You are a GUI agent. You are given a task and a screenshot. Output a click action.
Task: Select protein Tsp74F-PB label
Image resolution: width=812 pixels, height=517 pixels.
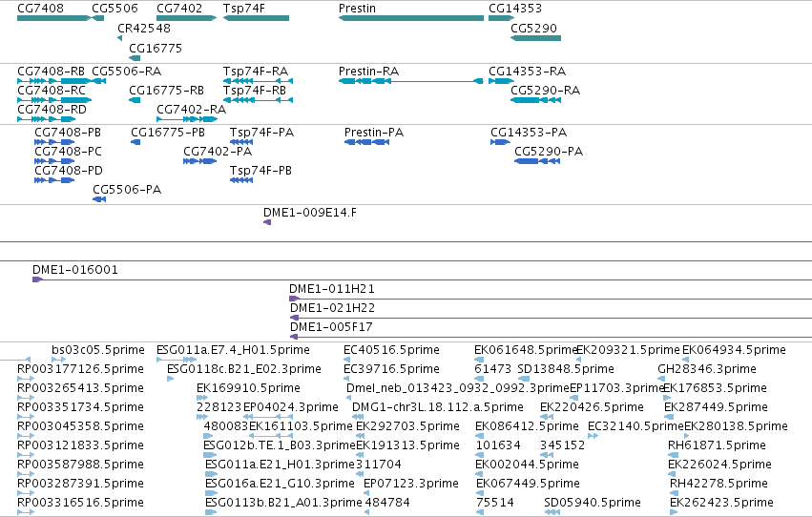click(260, 171)
